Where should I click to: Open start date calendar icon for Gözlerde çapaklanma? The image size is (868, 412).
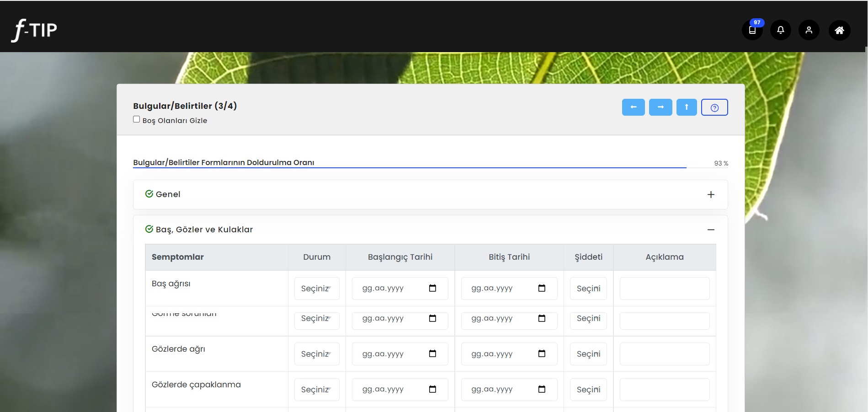pos(432,389)
